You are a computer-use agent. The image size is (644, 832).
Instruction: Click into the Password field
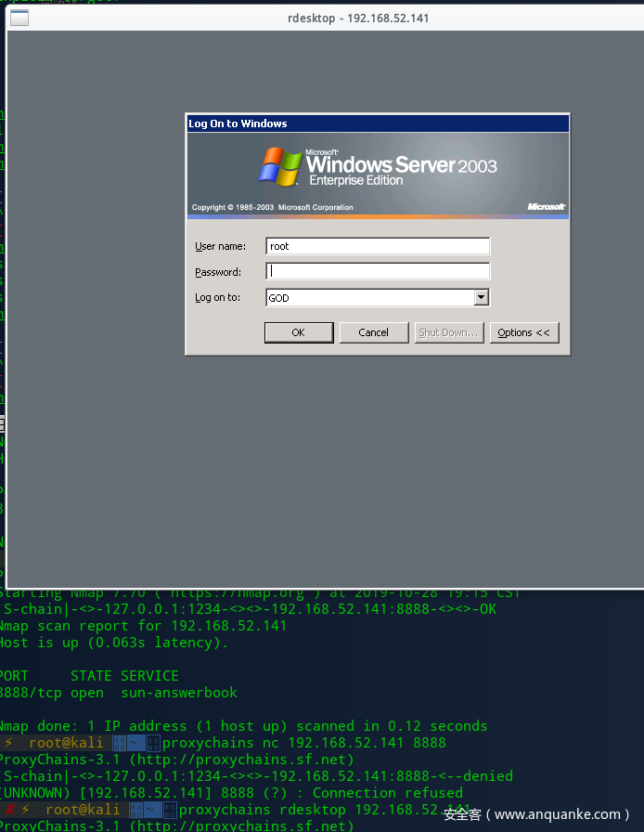click(378, 271)
